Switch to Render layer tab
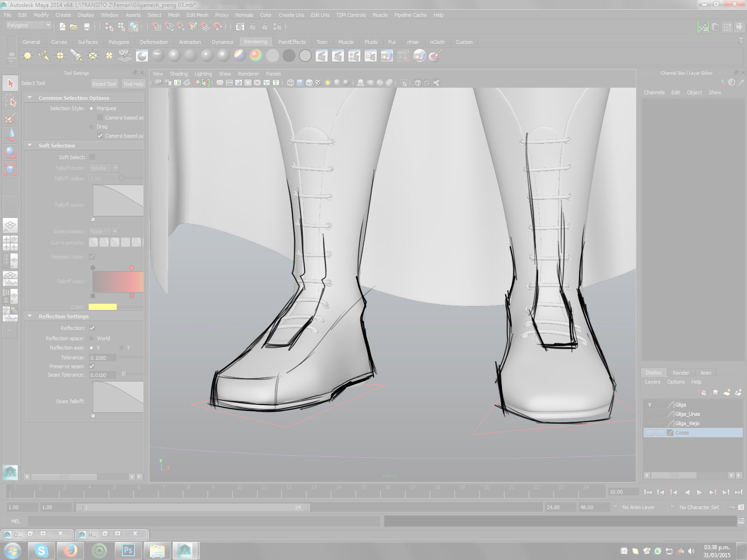747x560 pixels. tap(681, 373)
